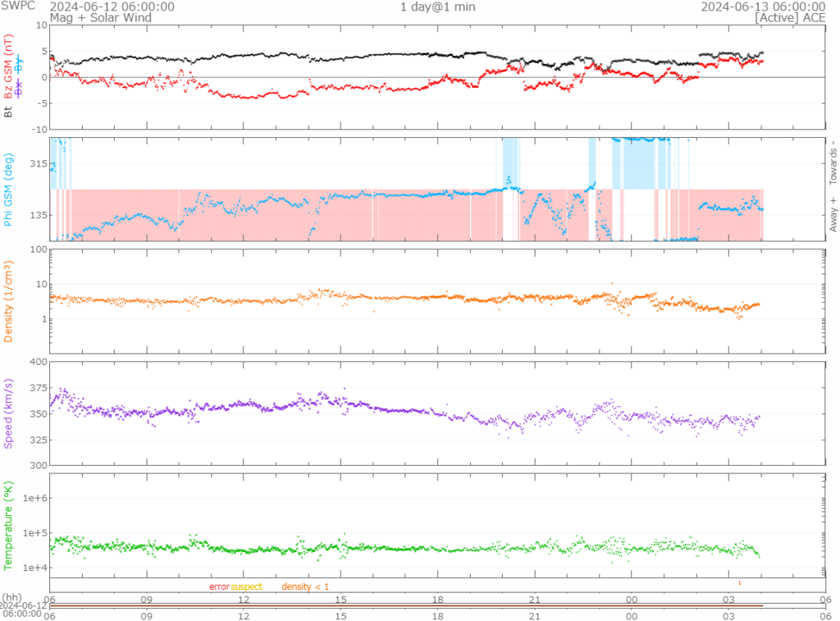Image resolution: width=840 pixels, height=621 pixels.
Task: Click the 100 tick on Density axis
Action: tap(39, 249)
